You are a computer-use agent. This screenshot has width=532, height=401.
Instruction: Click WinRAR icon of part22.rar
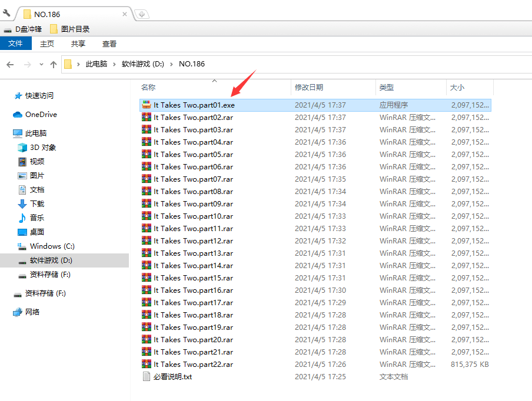(x=146, y=365)
